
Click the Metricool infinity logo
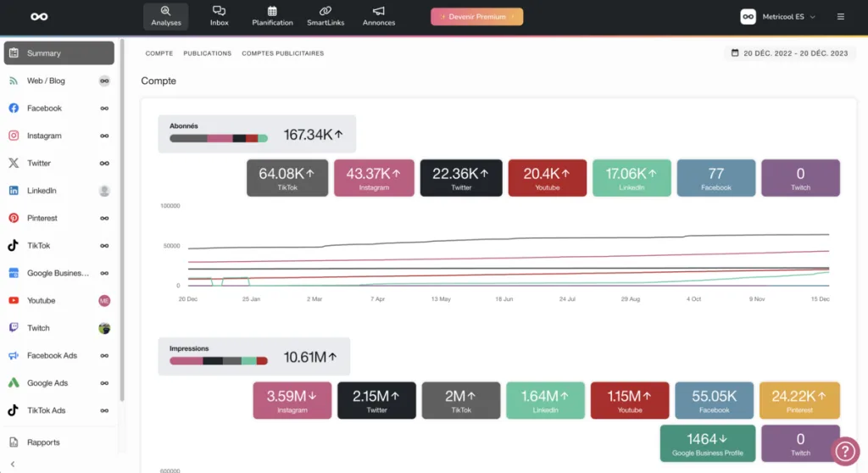tap(39, 17)
